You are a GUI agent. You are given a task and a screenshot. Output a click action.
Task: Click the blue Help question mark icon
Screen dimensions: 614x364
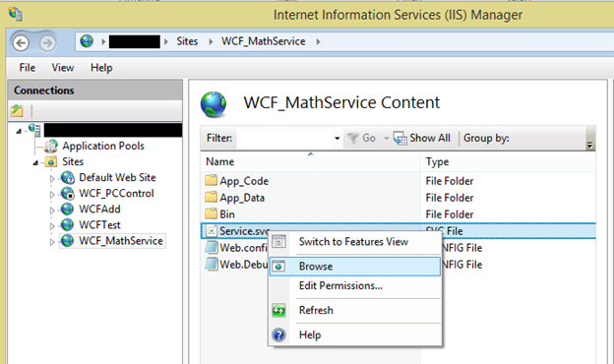(x=278, y=335)
